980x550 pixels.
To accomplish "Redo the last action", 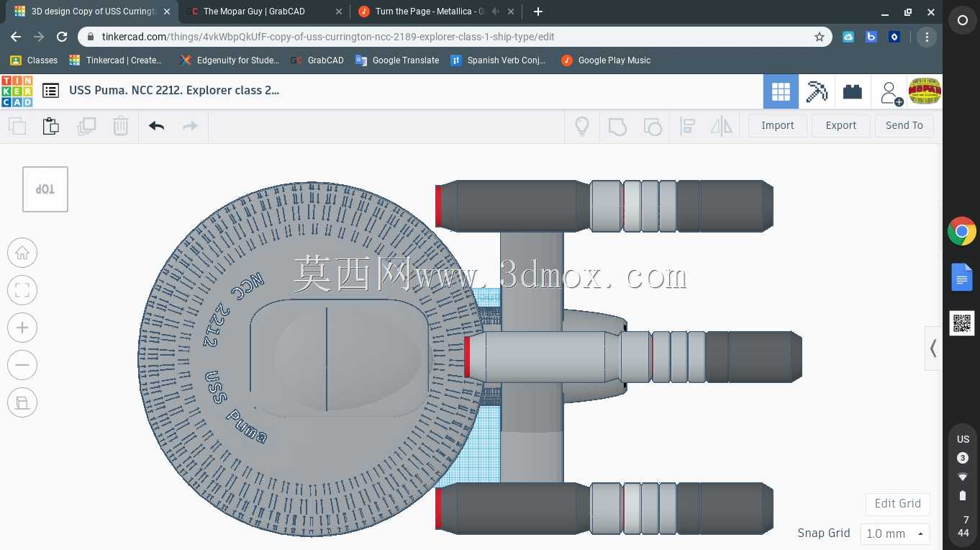I will (190, 126).
